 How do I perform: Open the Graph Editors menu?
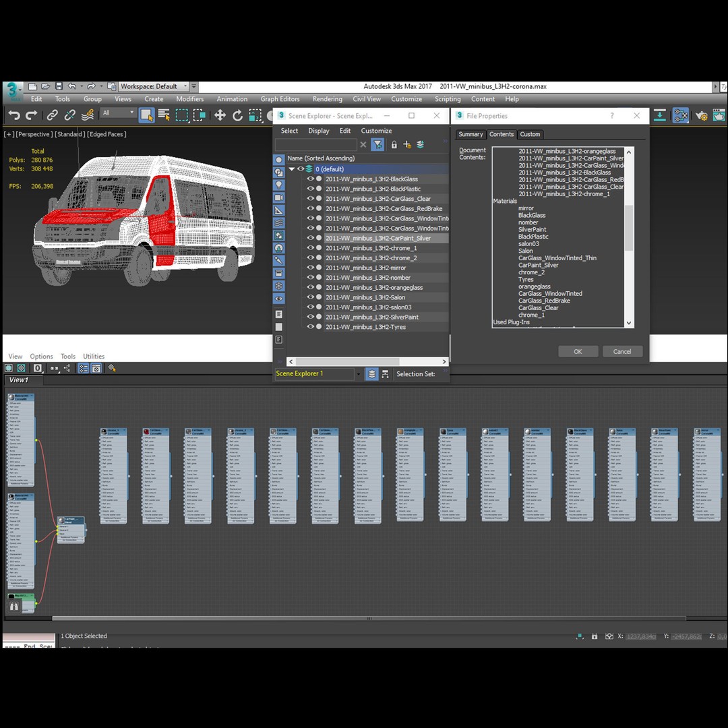click(x=280, y=99)
